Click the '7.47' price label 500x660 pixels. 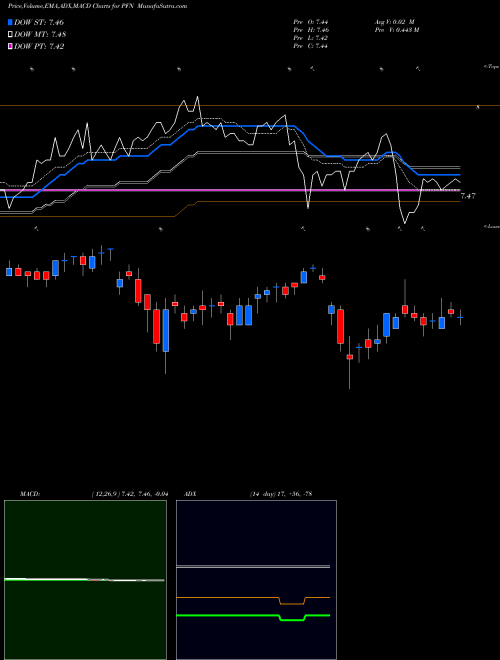point(468,196)
